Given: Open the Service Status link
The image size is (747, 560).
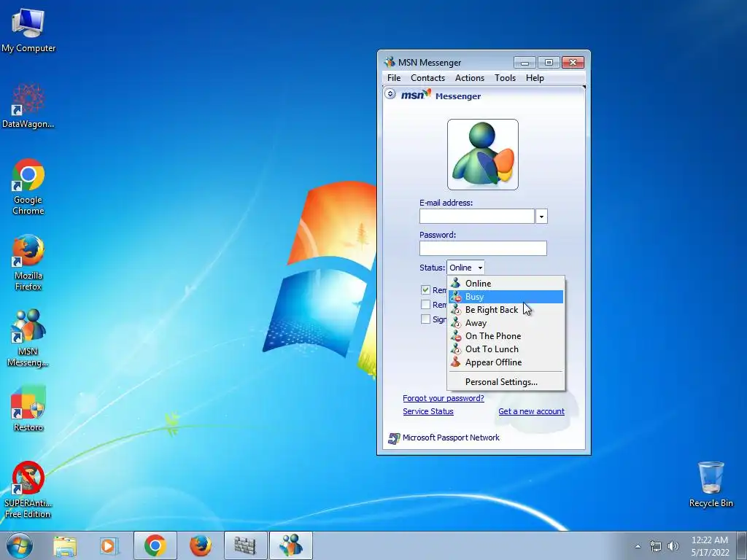Looking at the screenshot, I should pos(427,411).
